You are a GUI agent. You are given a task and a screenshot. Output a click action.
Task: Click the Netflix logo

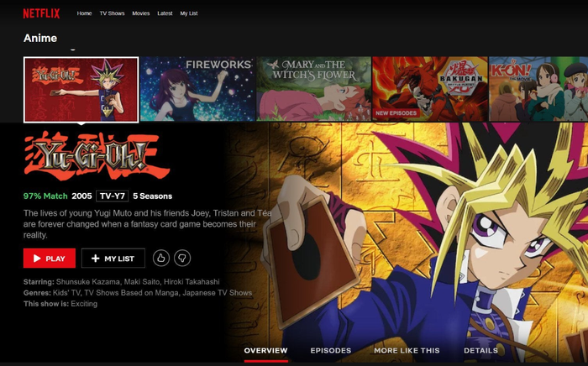[x=41, y=13]
